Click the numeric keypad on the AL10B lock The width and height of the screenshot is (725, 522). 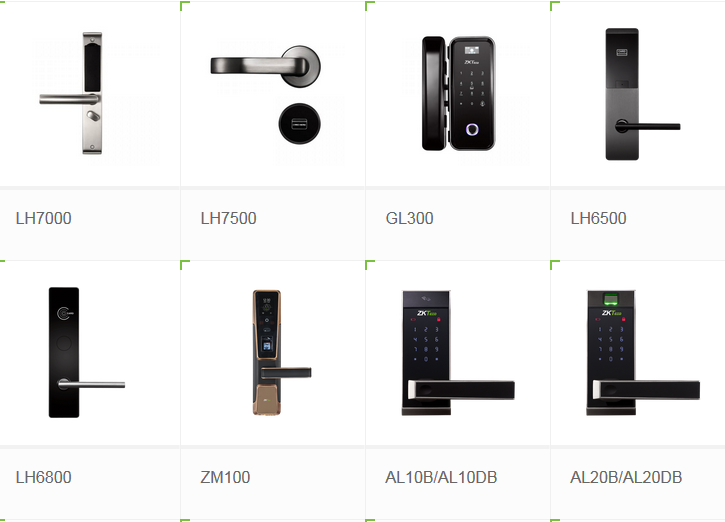pos(426,344)
